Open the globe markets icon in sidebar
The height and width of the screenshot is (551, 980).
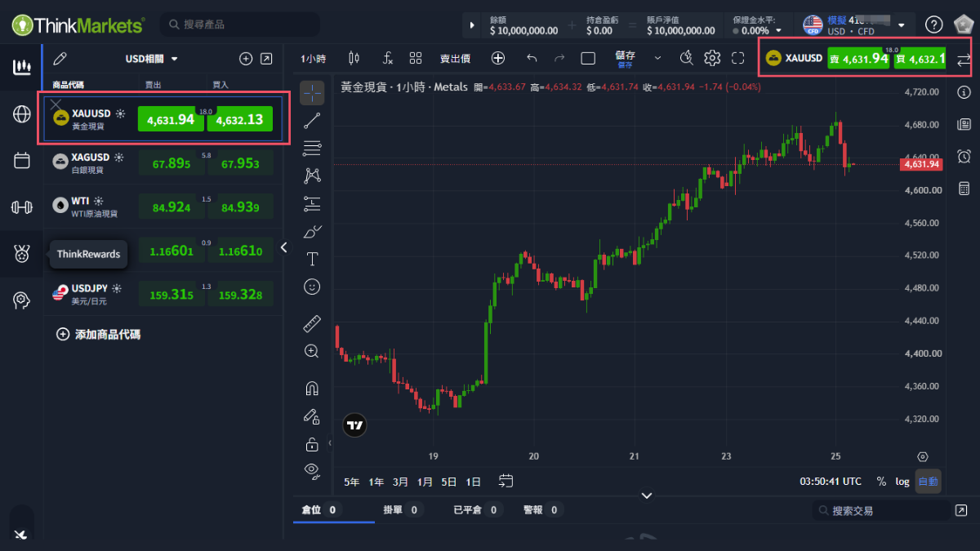click(22, 114)
